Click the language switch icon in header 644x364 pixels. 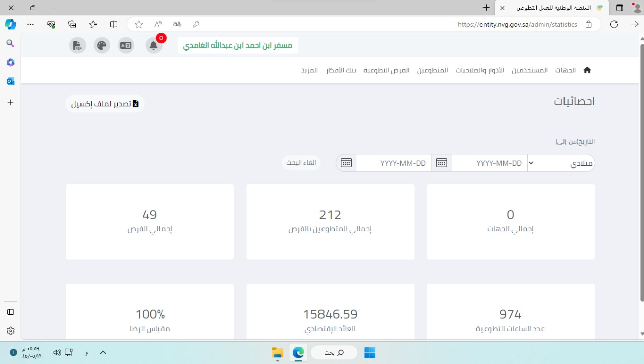(x=126, y=46)
